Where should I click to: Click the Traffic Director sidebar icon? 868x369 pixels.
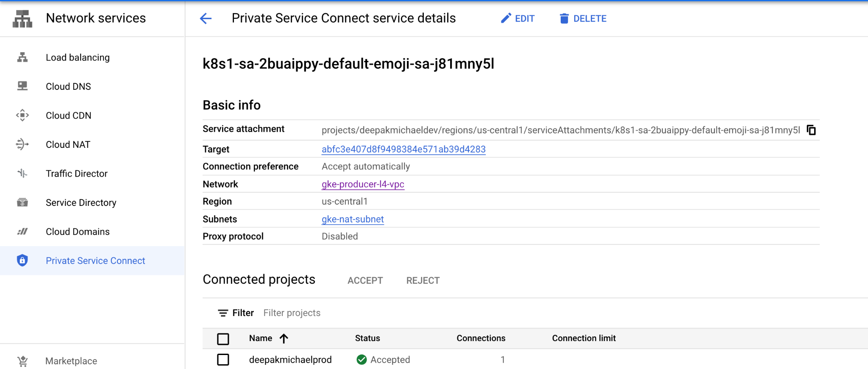(22, 173)
